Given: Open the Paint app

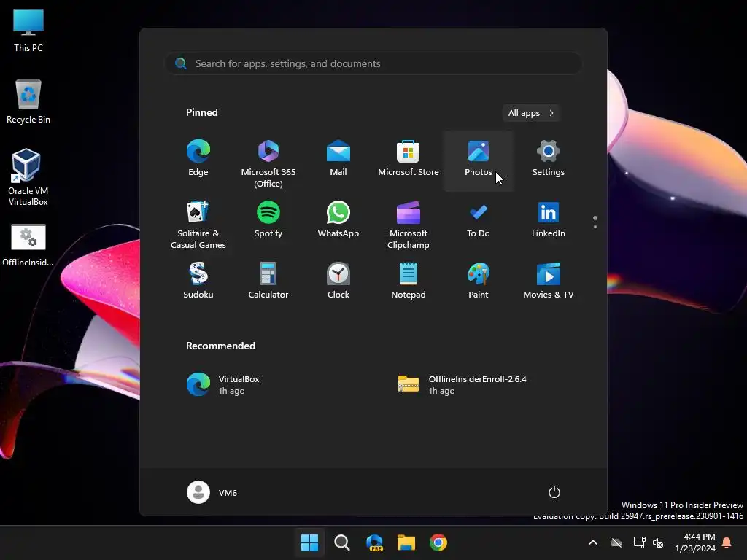Looking at the screenshot, I should [x=479, y=281].
